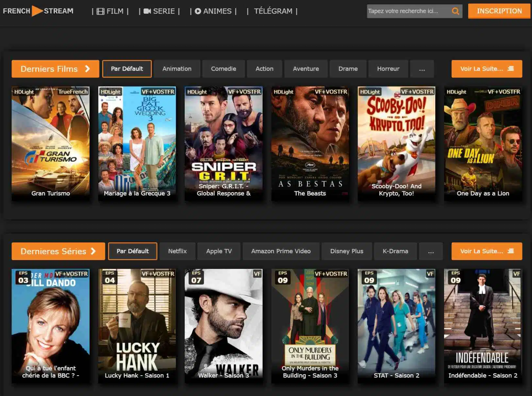Open One Day as a Lion poster
The width and height of the screenshot is (532, 396).
click(x=483, y=143)
